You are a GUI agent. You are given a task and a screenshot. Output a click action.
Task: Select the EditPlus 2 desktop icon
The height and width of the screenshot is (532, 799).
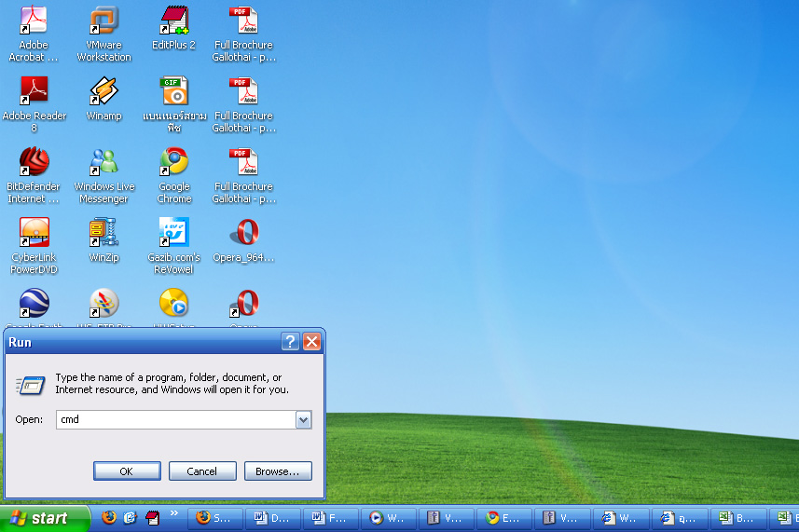(173, 28)
